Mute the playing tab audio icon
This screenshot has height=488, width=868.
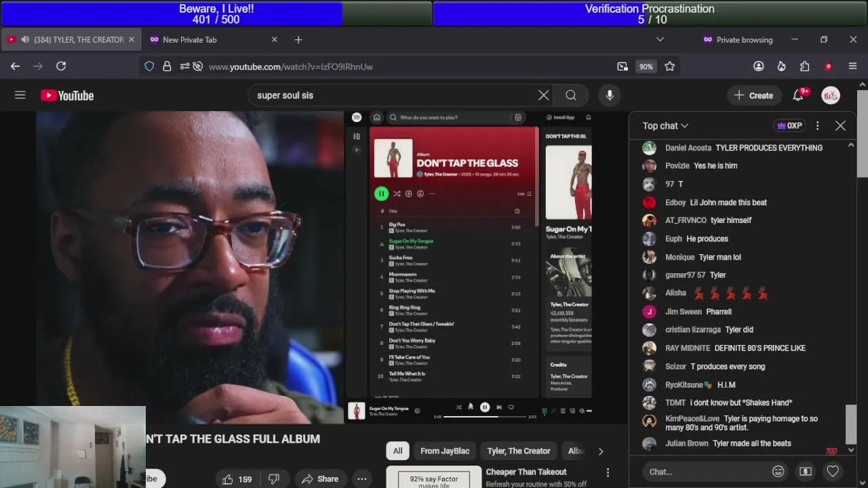tap(25, 40)
